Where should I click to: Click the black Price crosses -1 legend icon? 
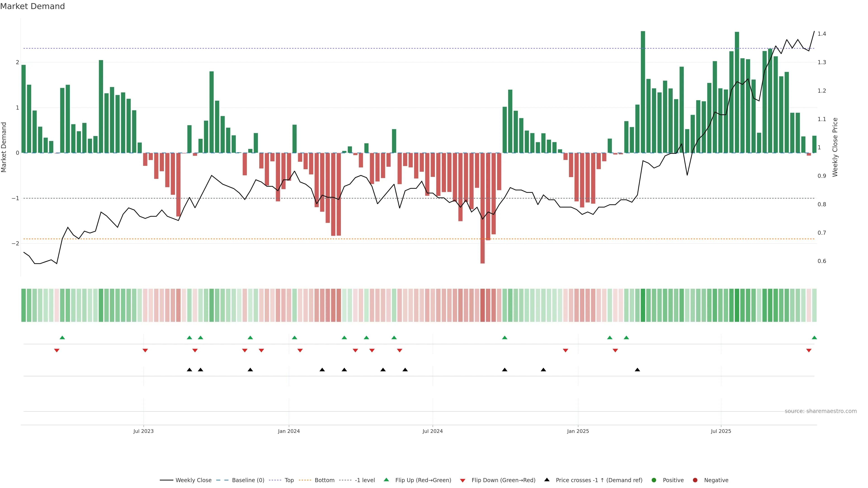pos(547,480)
